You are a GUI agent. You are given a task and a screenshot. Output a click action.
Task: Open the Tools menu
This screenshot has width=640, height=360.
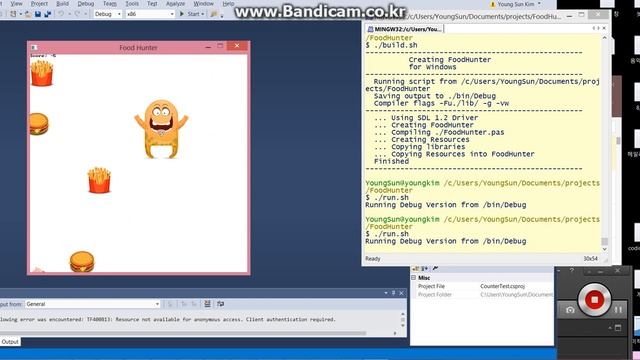[132, 4]
